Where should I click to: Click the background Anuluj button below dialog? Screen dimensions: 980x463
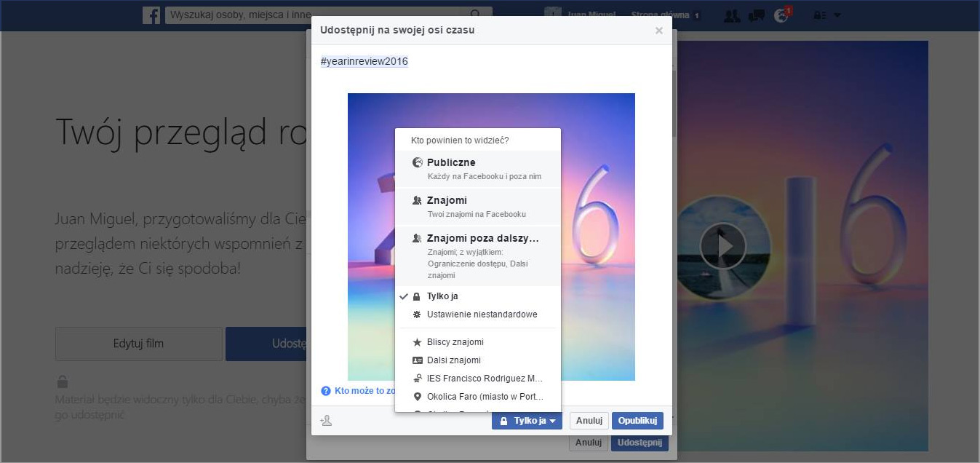(588, 443)
